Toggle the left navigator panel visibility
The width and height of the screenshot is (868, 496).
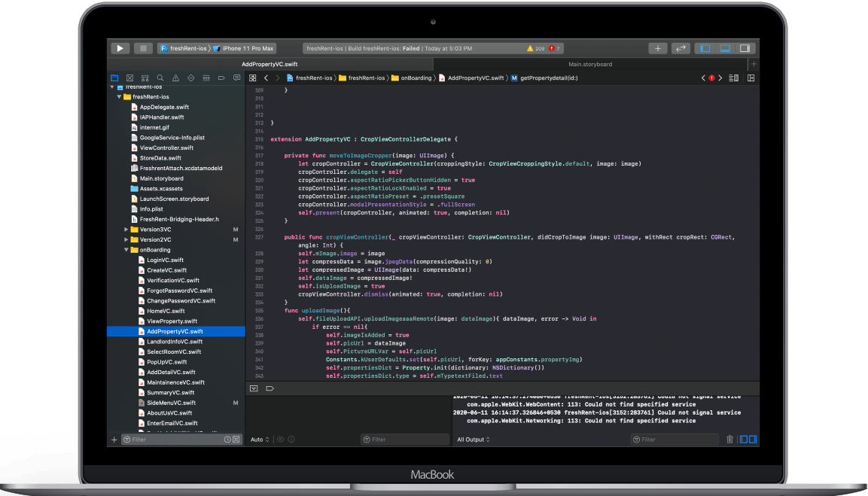click(x=705, y=48)
